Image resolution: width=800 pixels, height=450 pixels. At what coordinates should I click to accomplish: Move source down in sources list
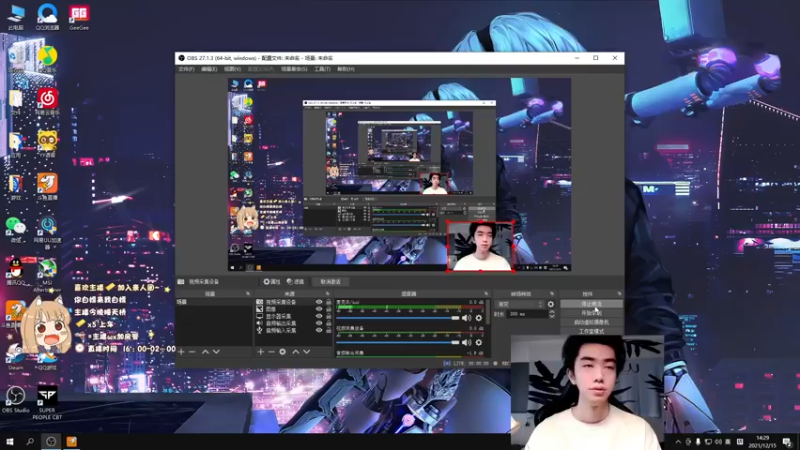coord(307,352)
